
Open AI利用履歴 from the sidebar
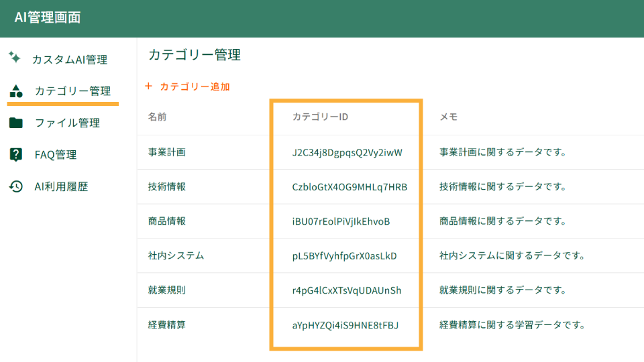tap(61, 187)
